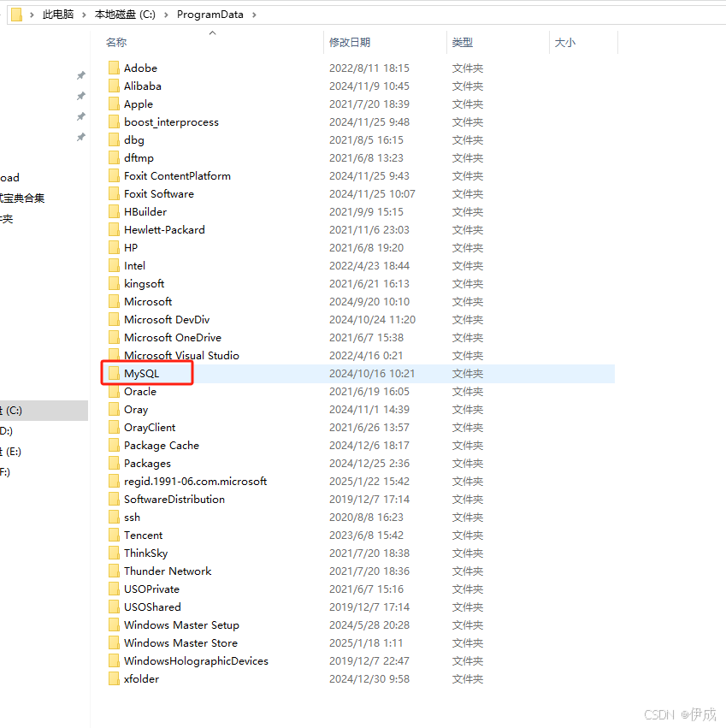Go to 本地磁盘 (C:) breadcrumb
The image size is (726, 728).
click(x=125, y=15)
